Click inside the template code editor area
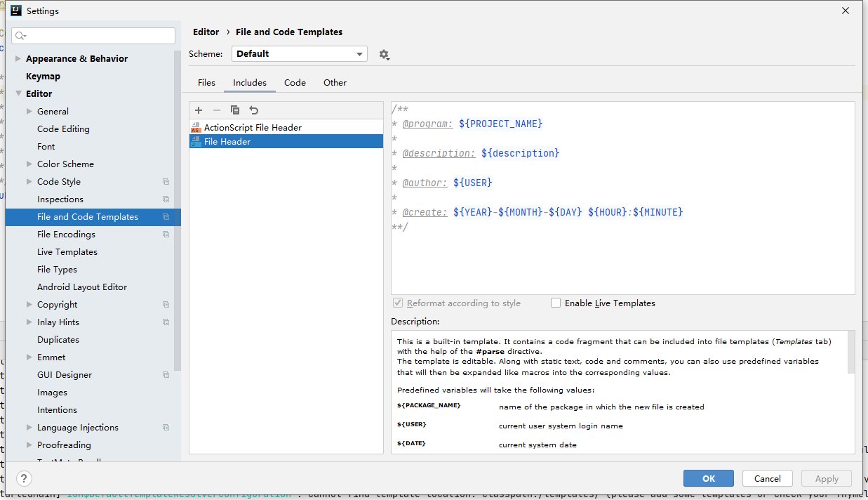This screenshot has height=500, width=868. pos(623,198)
